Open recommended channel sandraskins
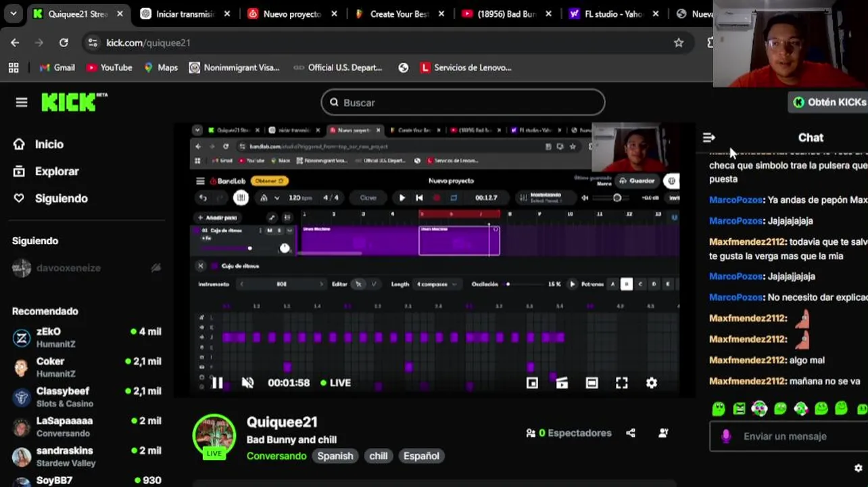The width and height of the screenshot is (868, 487). point(88,457)
